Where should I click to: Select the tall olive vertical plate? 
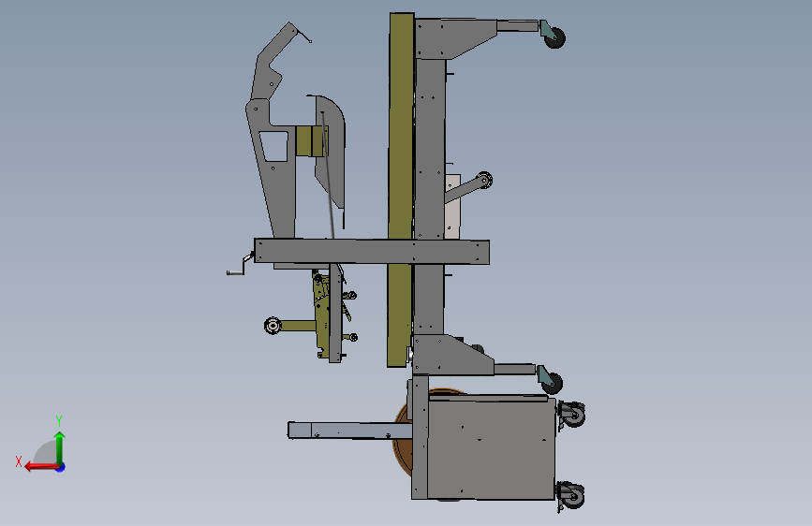[x=401, y=189]
